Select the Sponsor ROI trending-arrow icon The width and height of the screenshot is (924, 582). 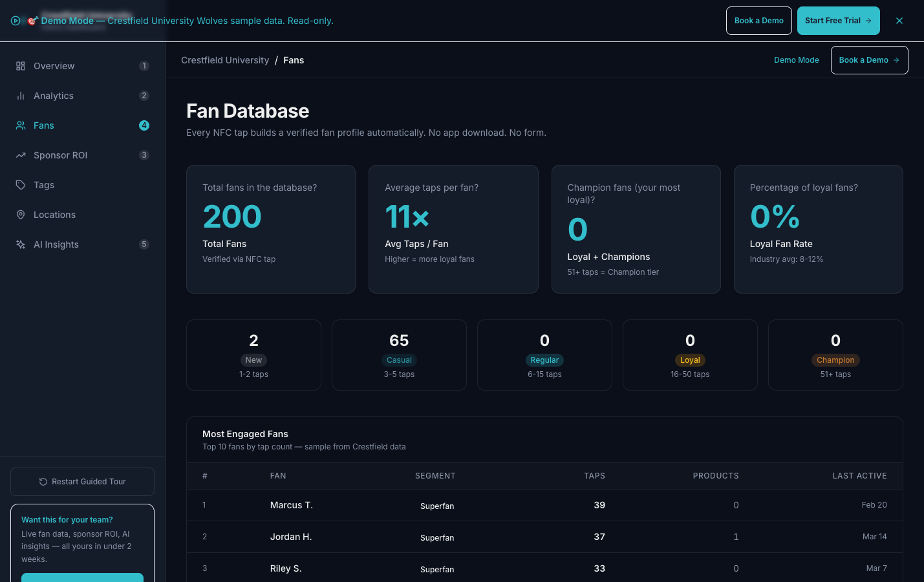coord(21,155)
